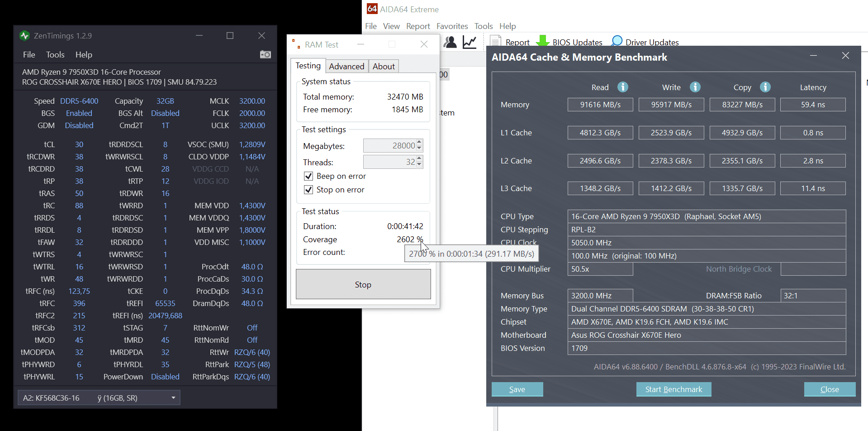Image resolution: width=868 pixels, height=431 pixels.
Task: Click the CPU Multiplier value 50.5x
Action: click(600, 269)
